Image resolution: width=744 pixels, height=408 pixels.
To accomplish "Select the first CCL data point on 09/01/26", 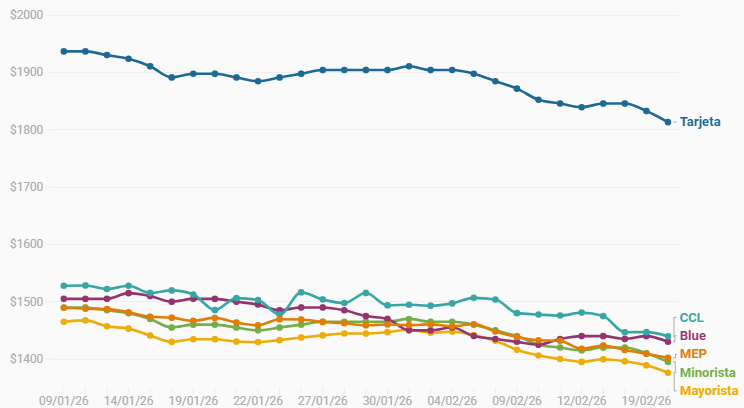I will tap(64, 286).
